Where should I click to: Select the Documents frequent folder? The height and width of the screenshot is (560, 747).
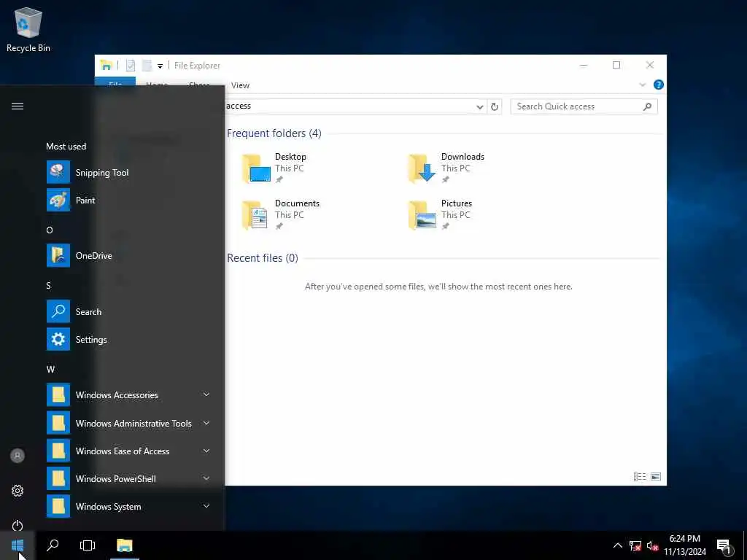281,214
